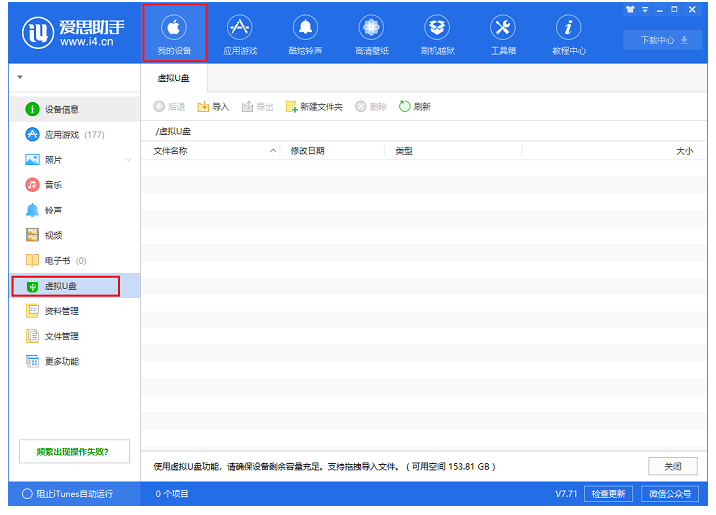Open 我的设备 (My Device) section

click(174, 33)
